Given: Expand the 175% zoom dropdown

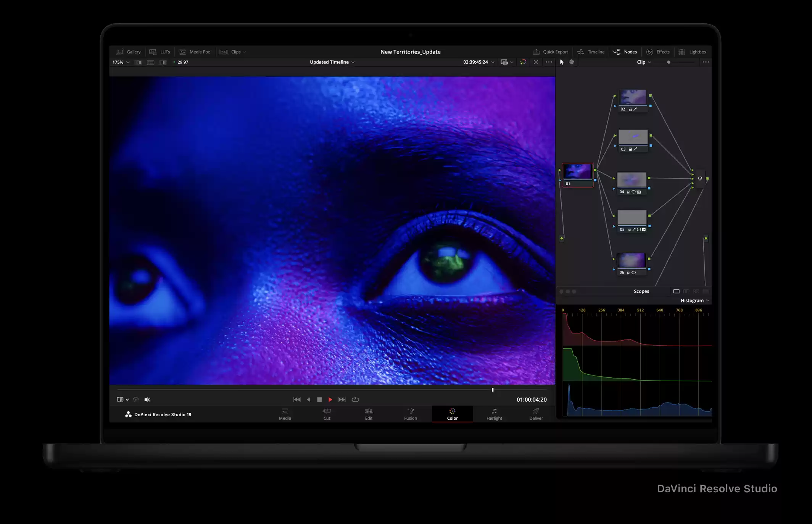Looking at the screenshot, I should click(121, 62).
